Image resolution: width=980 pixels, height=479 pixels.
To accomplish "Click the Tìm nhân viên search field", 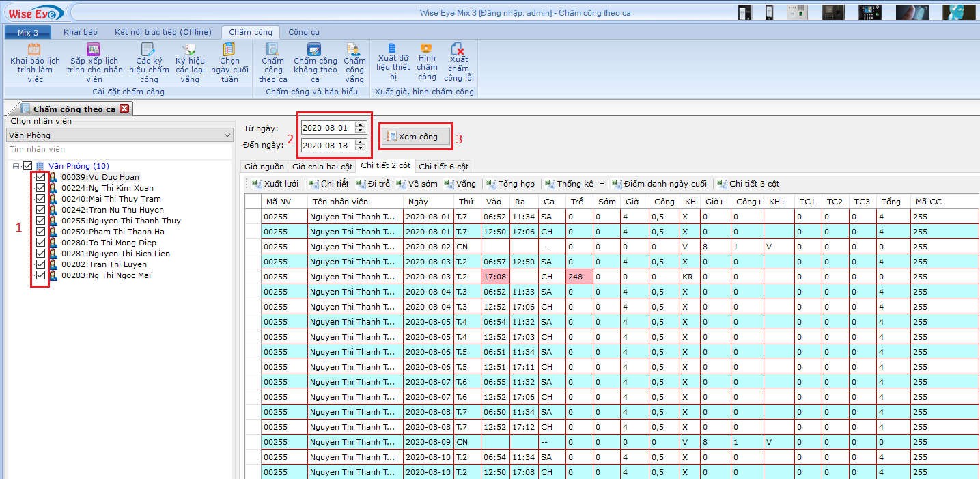I will tap(116, 149).
